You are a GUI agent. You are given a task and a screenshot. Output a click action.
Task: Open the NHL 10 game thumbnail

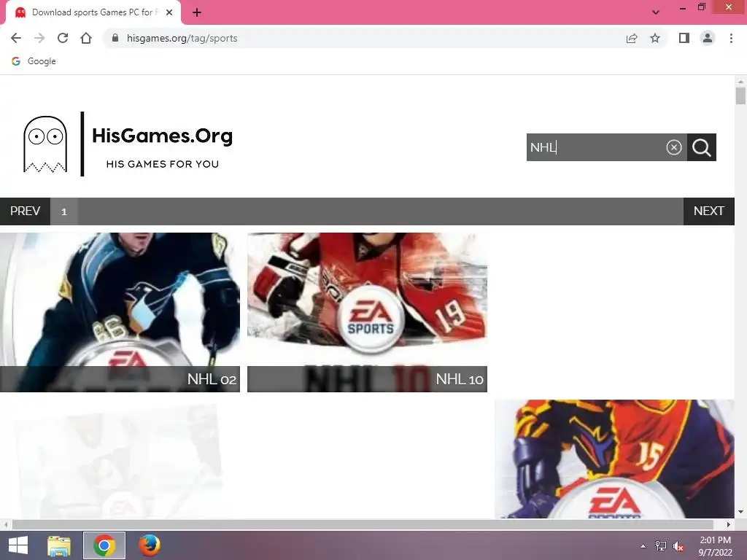(368, 312)
